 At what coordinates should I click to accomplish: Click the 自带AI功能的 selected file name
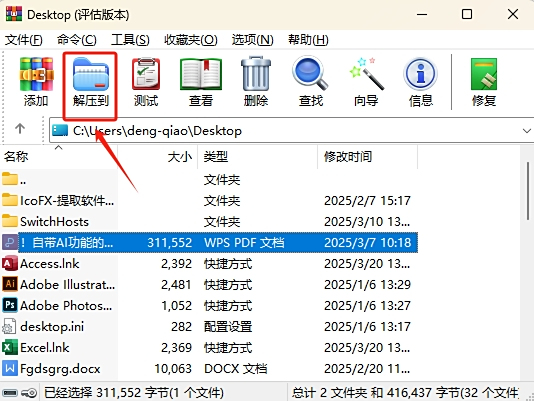[67, 243]
